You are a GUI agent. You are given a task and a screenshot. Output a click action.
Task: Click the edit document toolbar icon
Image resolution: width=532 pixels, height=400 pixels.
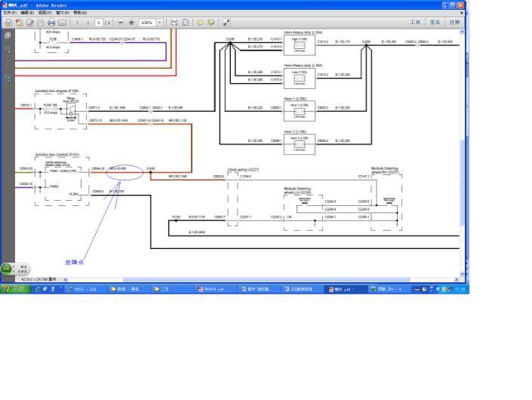[30, 23]
